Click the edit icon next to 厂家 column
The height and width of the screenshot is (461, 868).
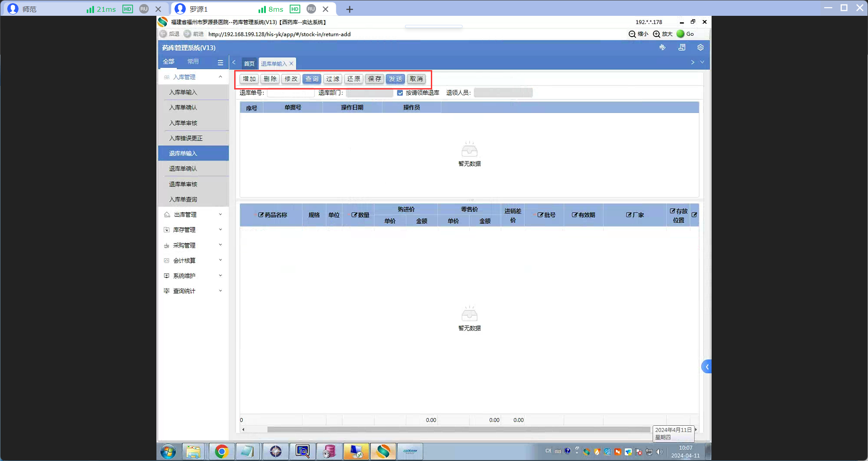[x=628, y=215]
